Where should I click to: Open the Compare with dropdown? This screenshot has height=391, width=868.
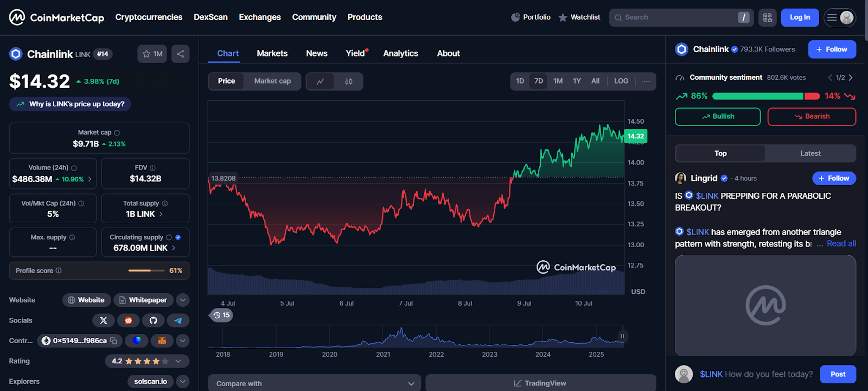[x=315, y=383]
